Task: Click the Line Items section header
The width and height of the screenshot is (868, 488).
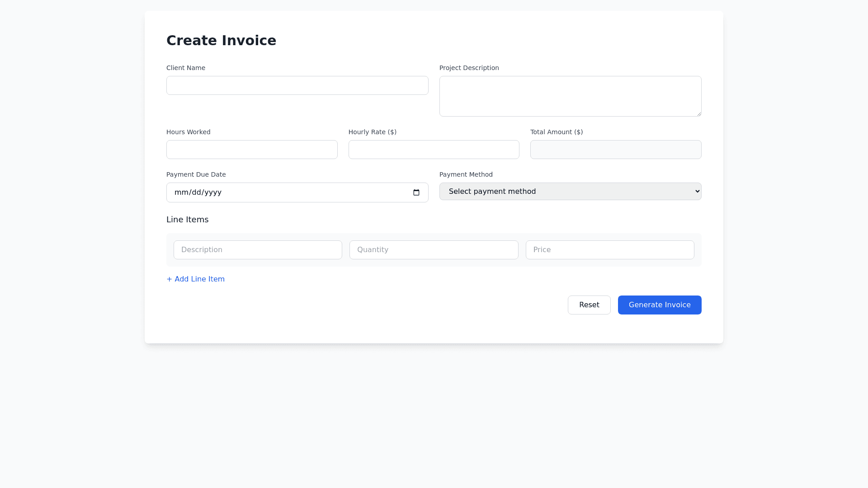Action: coord(187,220)
